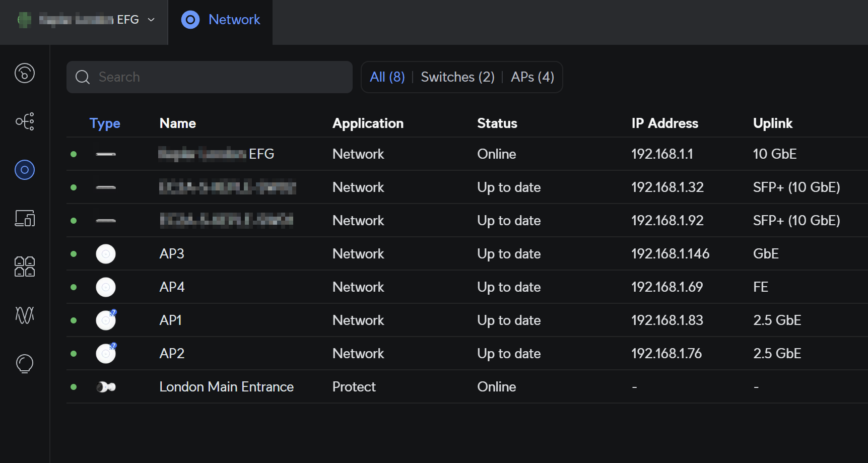The height and width of the screenshot is (463, 868).
Task: Select the gateway at 192.168.1.1
Action: click(x=662, y=154)
